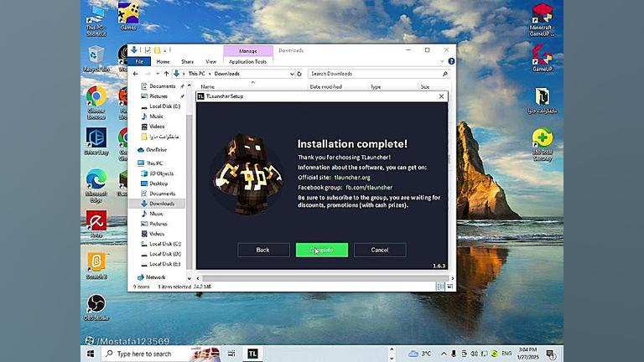Select the Scratch 3 desktop icon

[96, 266]
